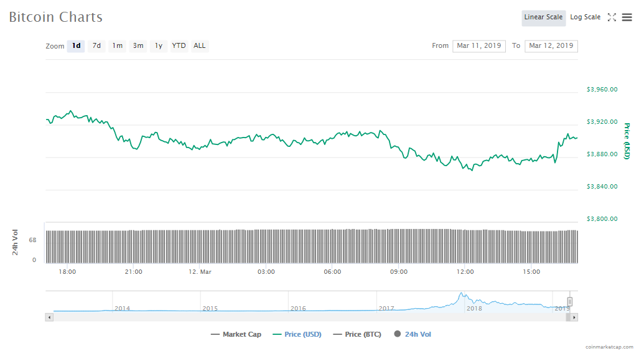Select the 7d zoom range

(x=96, y=46)
